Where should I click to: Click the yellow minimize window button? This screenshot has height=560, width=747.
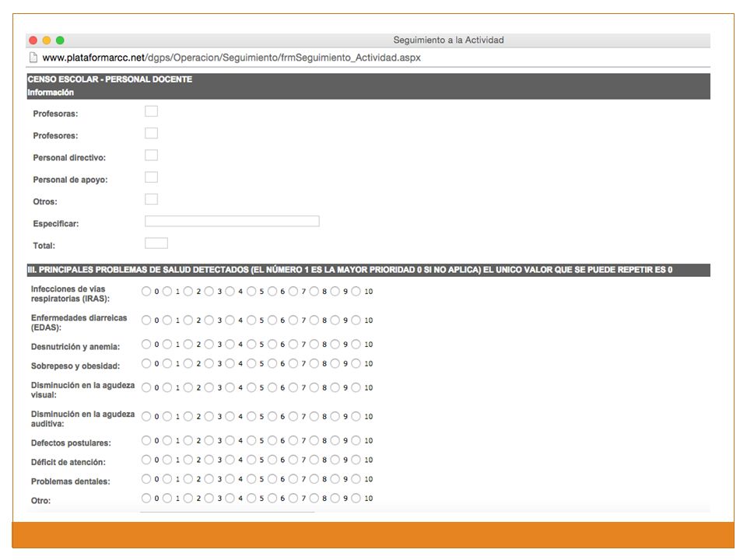click(x=47, y=40)
